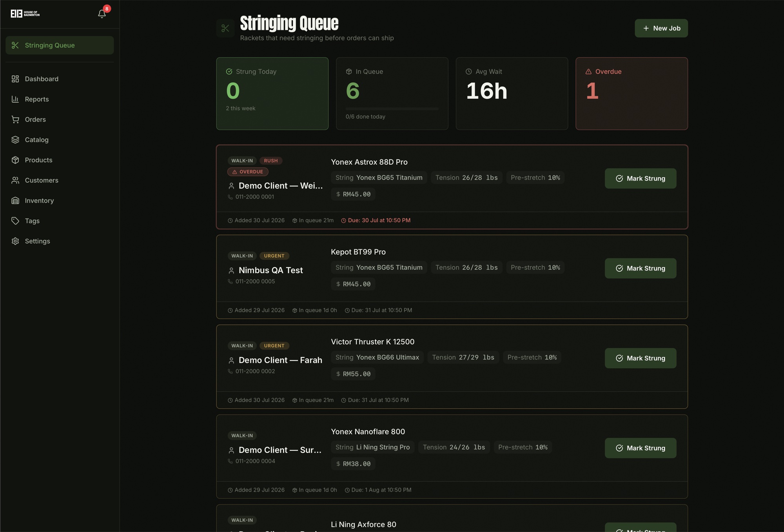784x532 pixels.
Task: Click the warning triangle icon in Overdue card
Action: click(x=588, y=71)
